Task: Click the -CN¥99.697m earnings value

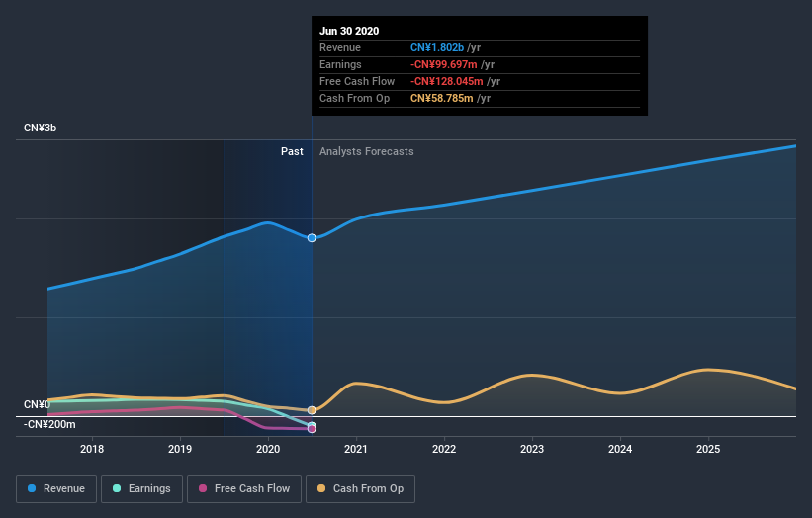Action: click(444, 64)
